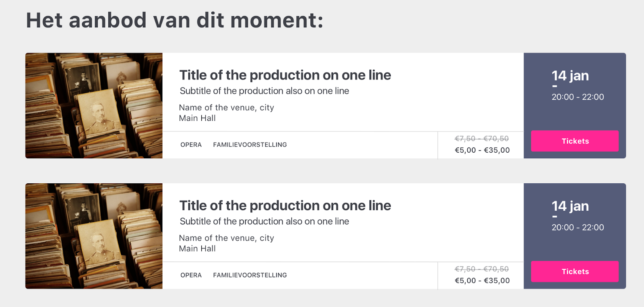The width and height of the screenshot is (644, 307).
Task: Click the 'Het aanbod van dit moment' heading
Action: [x=175, y=20]
